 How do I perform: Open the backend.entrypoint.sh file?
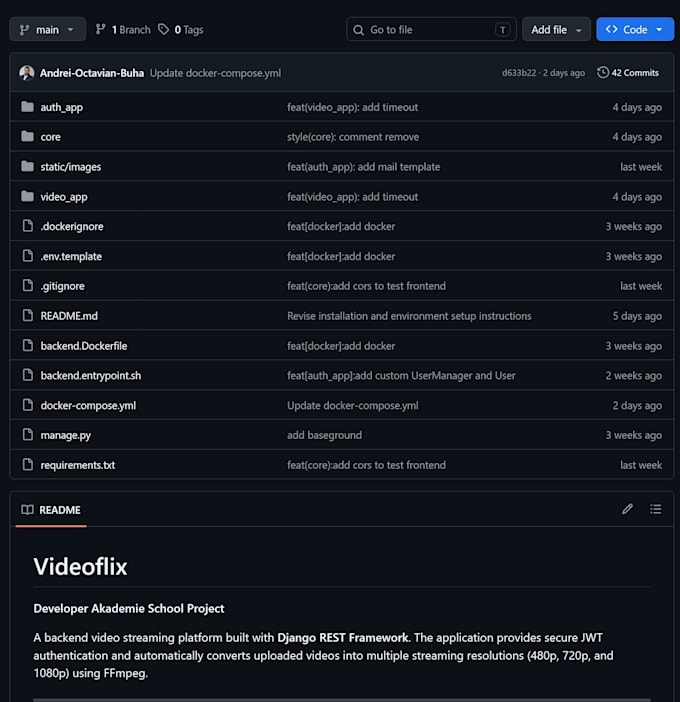click(91, 376)
